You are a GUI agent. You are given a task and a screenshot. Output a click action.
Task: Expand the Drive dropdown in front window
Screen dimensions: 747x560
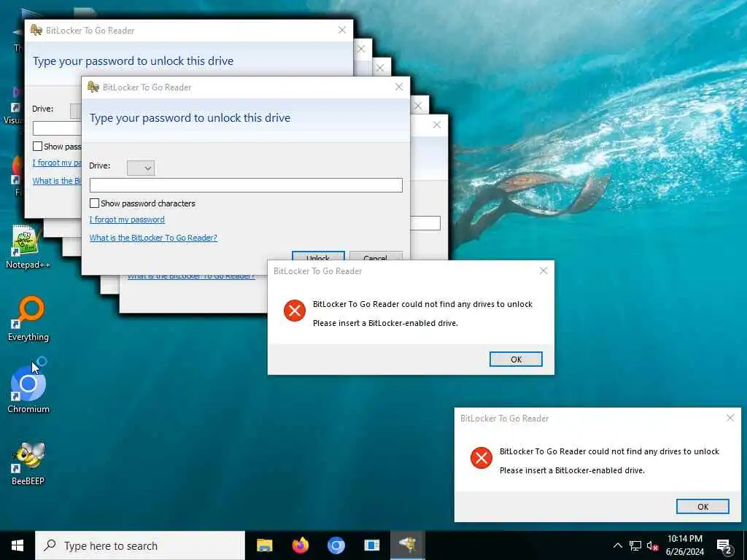(141, 168)
